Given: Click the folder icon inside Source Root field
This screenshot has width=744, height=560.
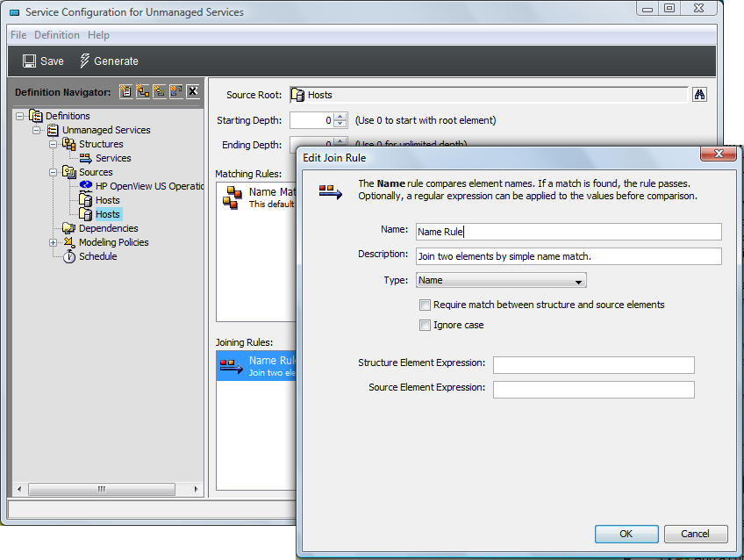Looking at the screenshot, I should point(297,95).
